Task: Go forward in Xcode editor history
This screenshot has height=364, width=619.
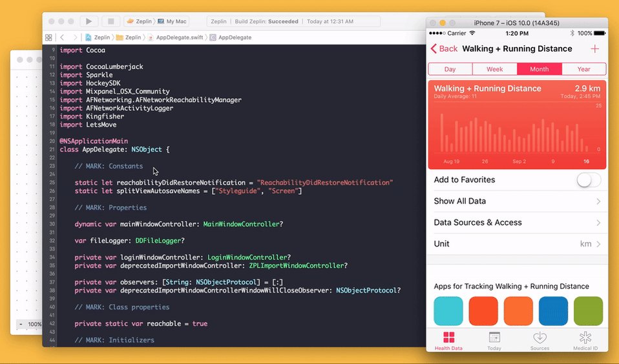Action: point(75,37)
